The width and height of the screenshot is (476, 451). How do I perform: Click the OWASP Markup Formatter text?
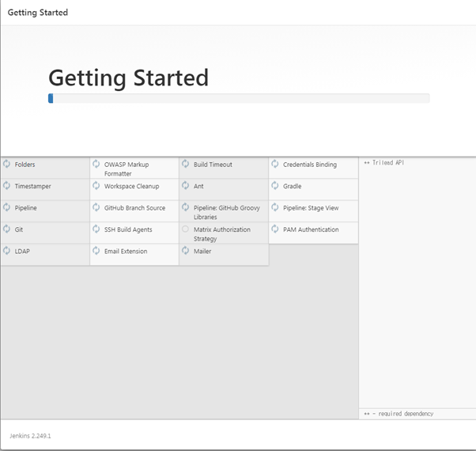tap(127, 169)
